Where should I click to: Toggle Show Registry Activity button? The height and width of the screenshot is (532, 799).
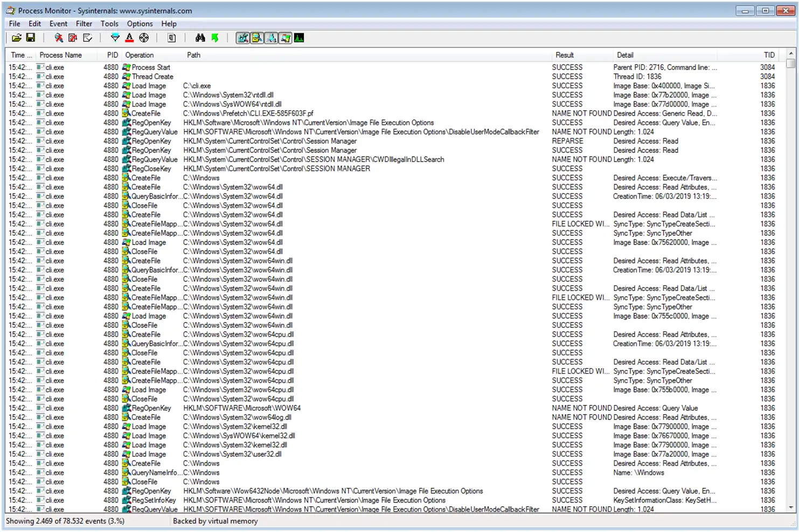(x=243, y=38)
